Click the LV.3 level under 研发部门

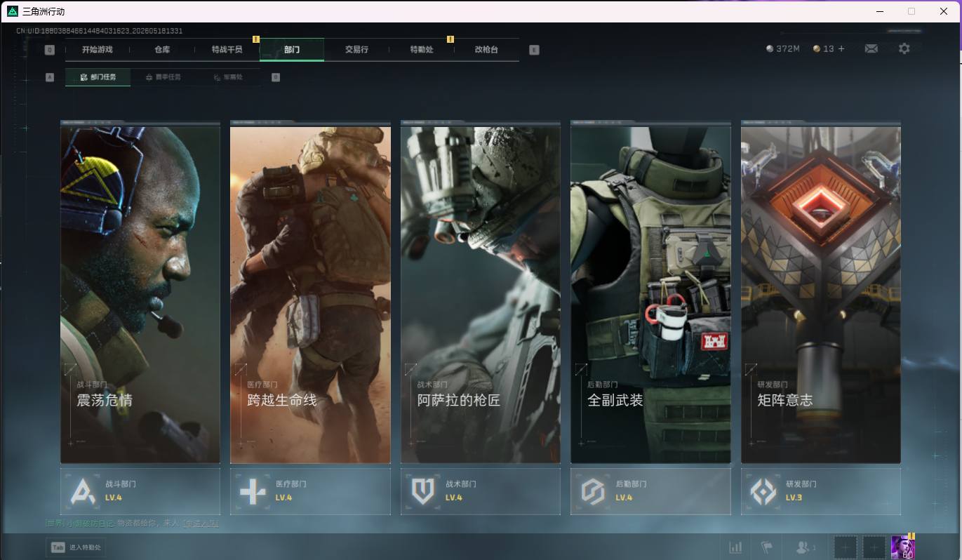pos(794,498)
